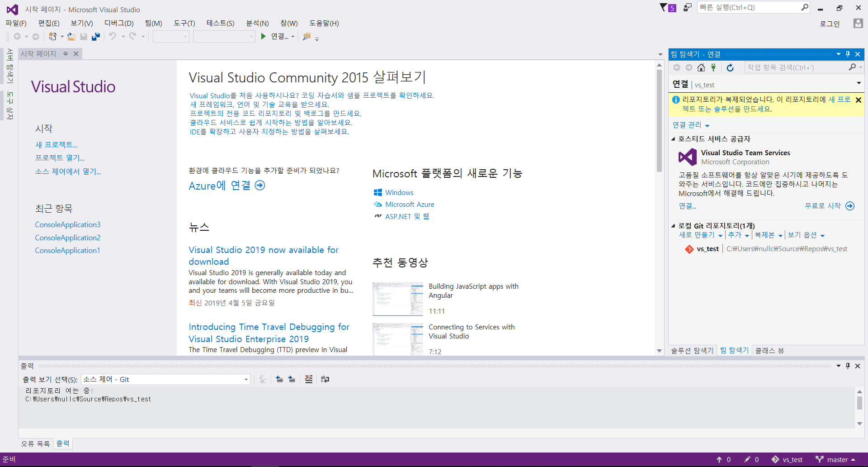Switch to the 클래스 뷰 tab

pyautogui.click(x=769, y=351)
